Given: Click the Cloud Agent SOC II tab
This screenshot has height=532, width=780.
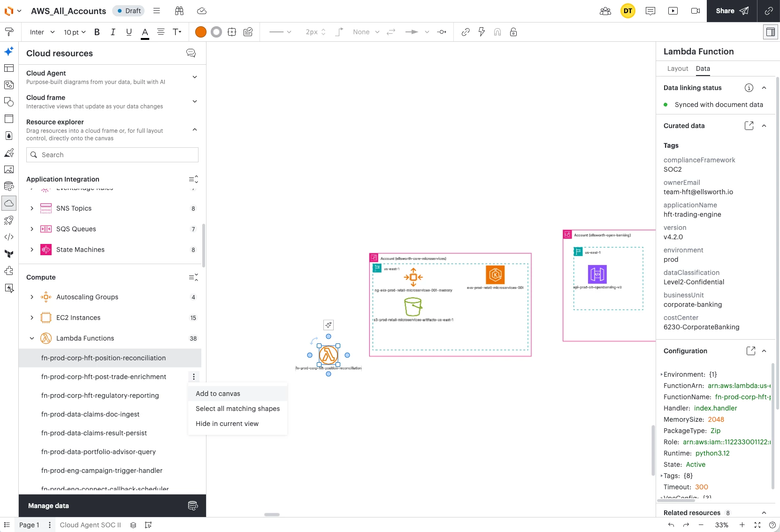Looking at the screenshot, I should point(90,525).
